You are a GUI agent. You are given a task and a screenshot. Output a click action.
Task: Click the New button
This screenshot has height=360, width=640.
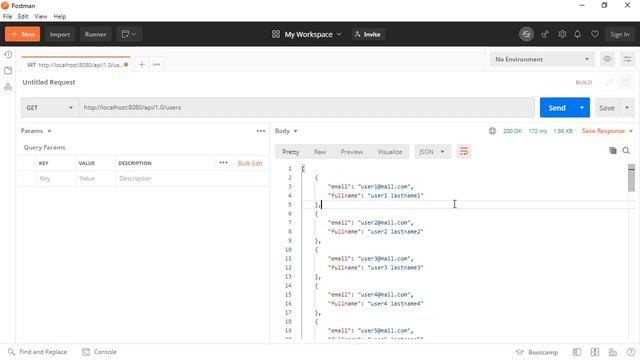pos(22,34)
